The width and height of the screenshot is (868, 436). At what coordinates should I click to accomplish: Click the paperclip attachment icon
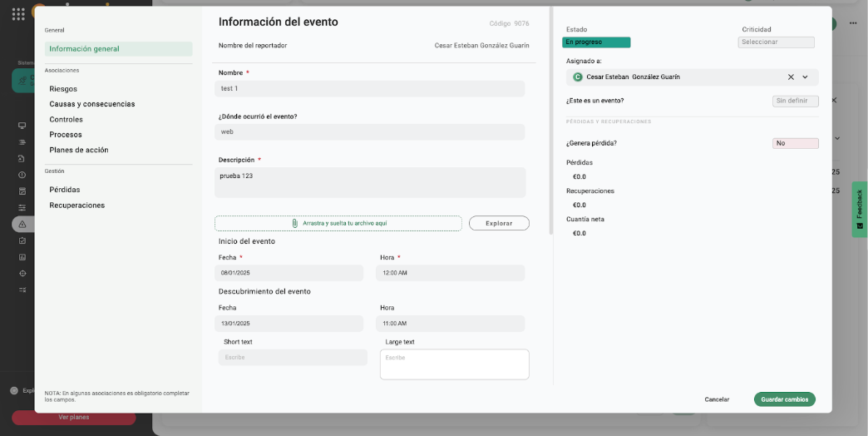pyautogui.click(x=294, y=223)
